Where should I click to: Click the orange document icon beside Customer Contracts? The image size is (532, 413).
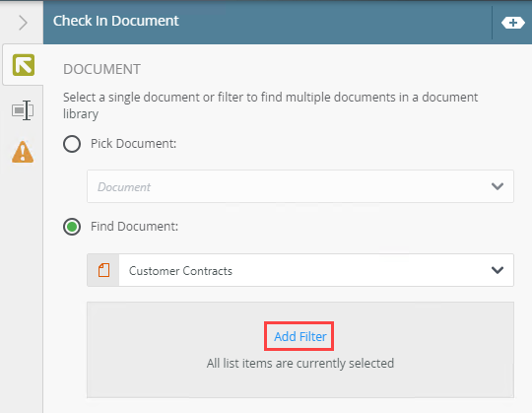click(103, 270)
